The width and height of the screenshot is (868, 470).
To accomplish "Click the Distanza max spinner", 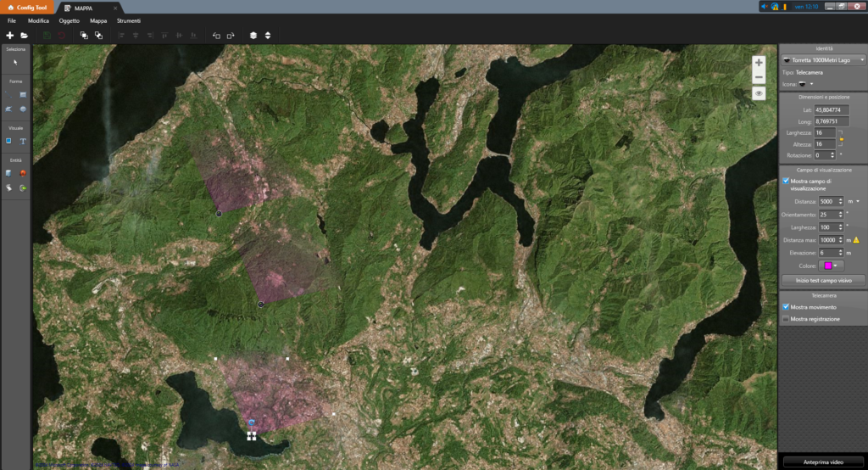I will click(840, 240).
